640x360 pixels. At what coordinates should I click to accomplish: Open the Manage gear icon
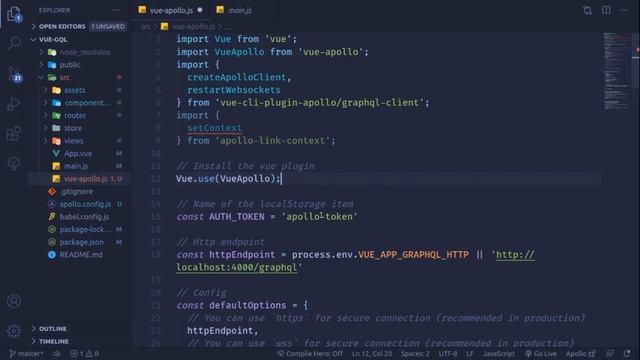tap(14, 331)
